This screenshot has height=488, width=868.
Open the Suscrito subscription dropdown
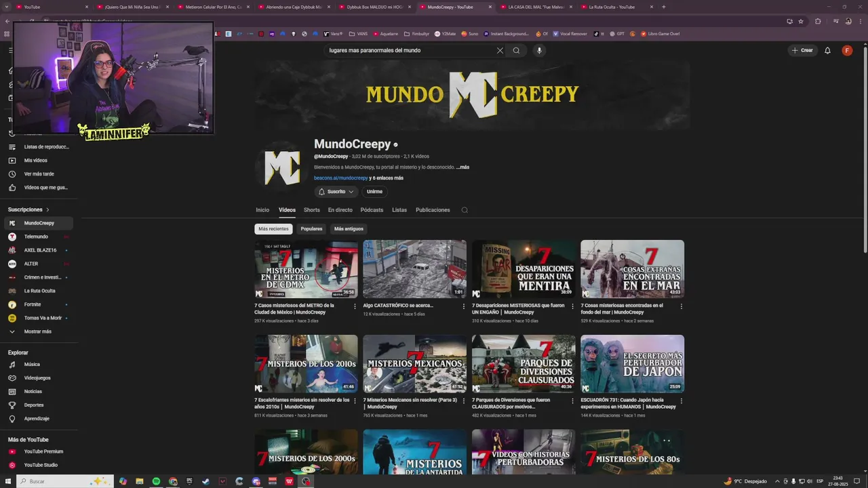click(336, 192)
